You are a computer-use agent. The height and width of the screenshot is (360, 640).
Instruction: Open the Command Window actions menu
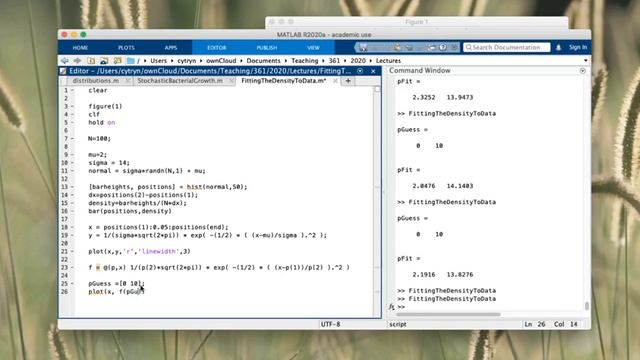click(x=582, y=71)
